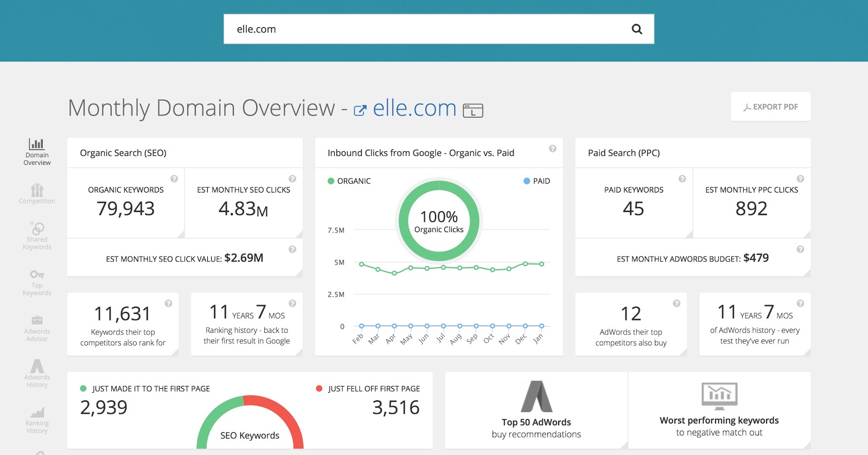Open the Competition sidebar section
This screenshot has width=868, height=455.
(37, 194)
